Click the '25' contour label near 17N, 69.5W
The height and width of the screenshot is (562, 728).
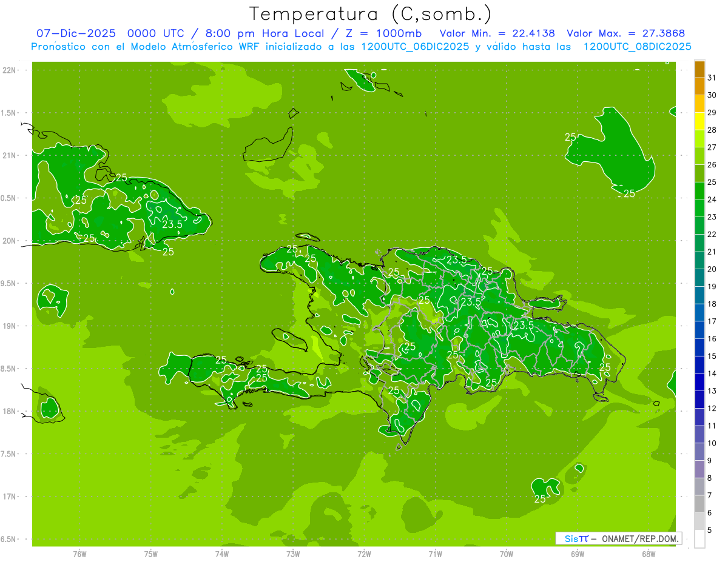click(x=539, y=499)
